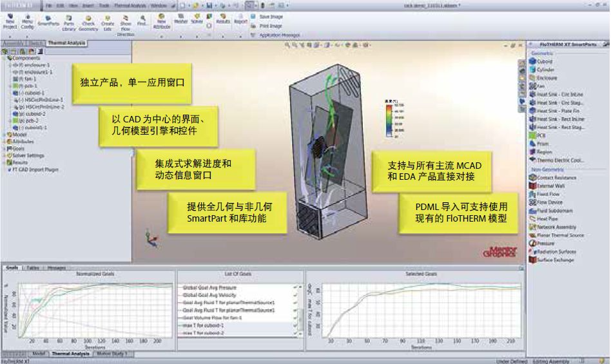The width and height of the screenshot is (611, 364).
Task: Open the Save dropdown arrow in the top toolbar
Action: point(215,6)
